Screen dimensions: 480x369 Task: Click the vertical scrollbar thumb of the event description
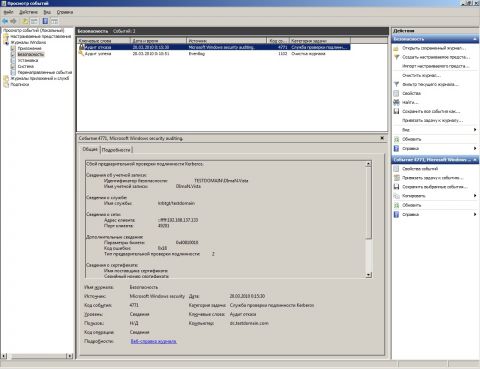coord(368,203)
